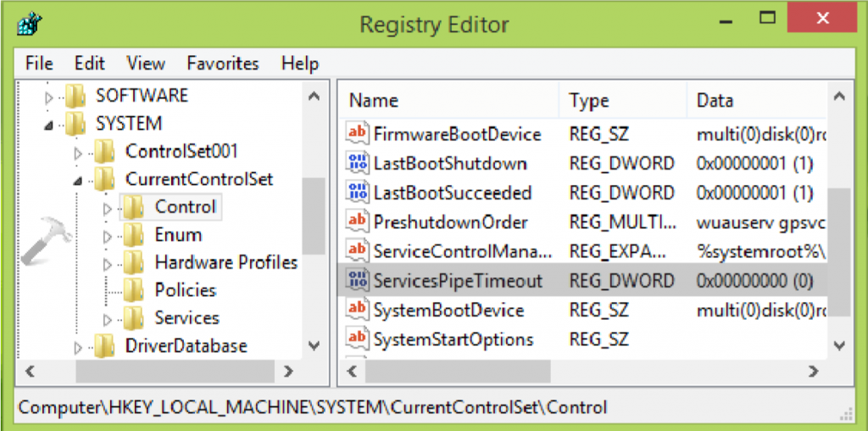The image size is (868, 431).
Task: Click the LastBootShutdown DWORD icon
Action: coord(356,163)
